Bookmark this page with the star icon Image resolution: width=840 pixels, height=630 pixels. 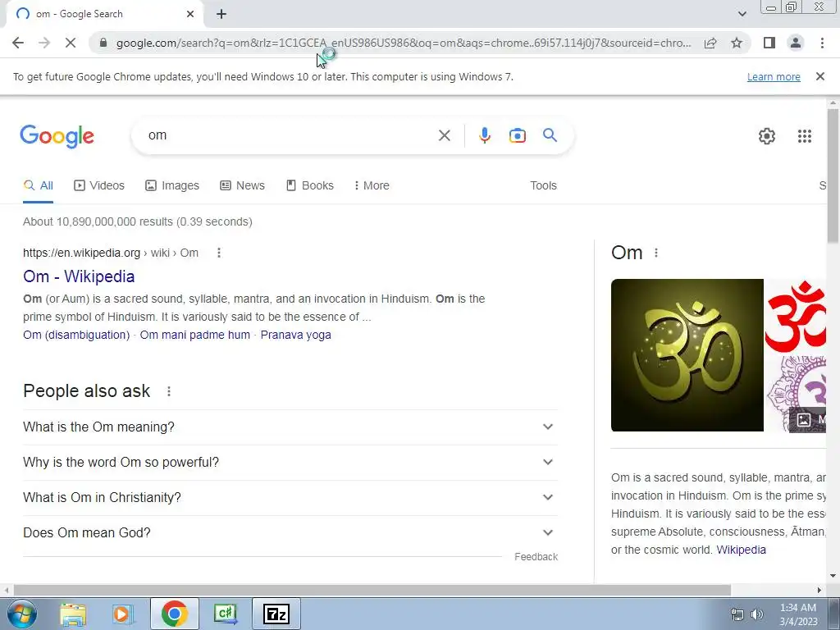pyautogui.click(x=737, y=43)
